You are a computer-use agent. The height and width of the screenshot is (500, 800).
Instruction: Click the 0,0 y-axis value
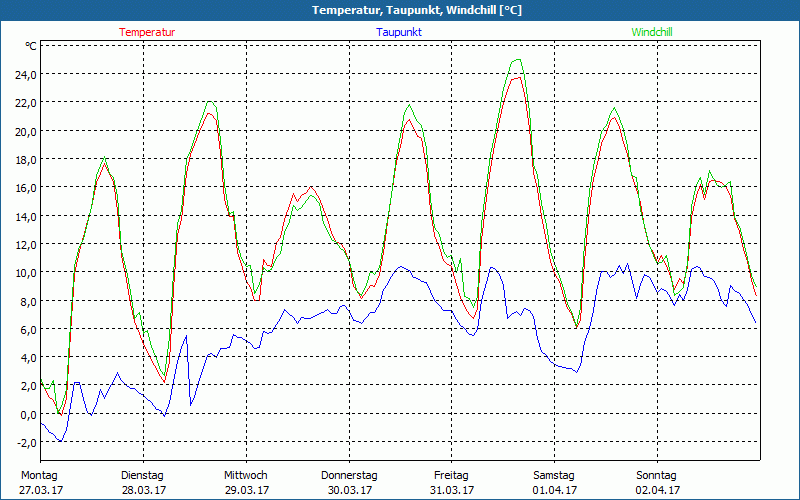pyautogui.click(x=29, y=415)
